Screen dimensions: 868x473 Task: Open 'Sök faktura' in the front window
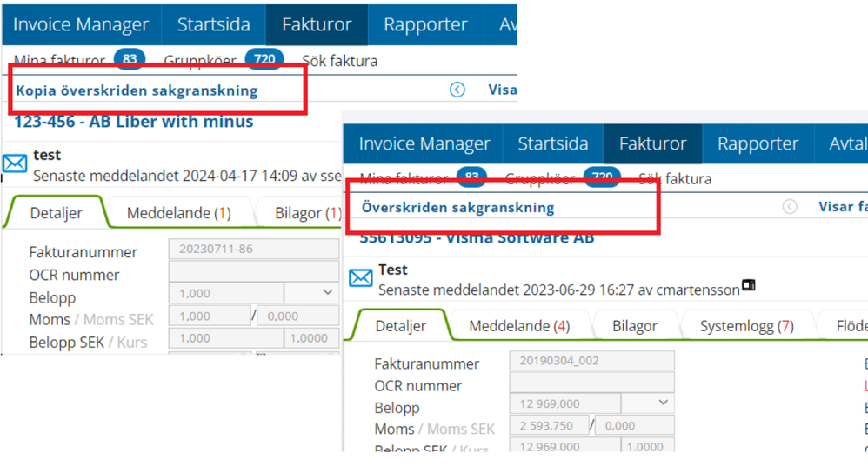point(675,179)
